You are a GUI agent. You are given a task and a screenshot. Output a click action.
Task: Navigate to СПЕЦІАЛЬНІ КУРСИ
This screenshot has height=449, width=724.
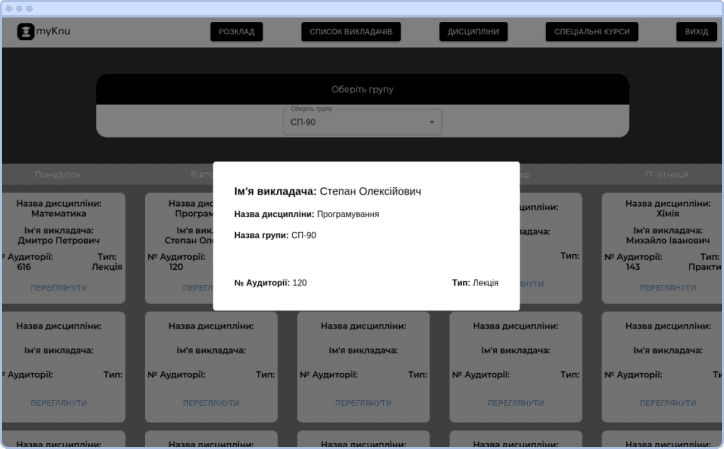(593, 32)
